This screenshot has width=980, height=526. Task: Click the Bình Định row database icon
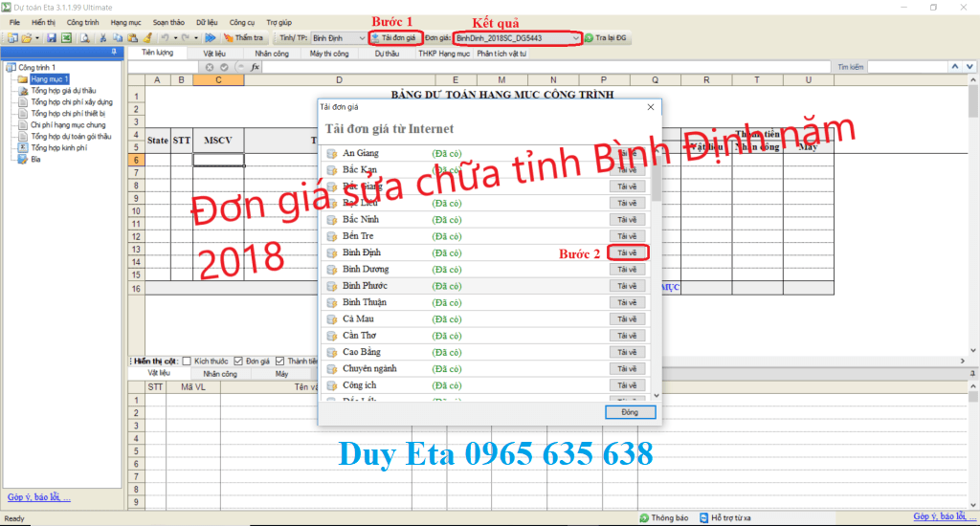click(332, 253)
